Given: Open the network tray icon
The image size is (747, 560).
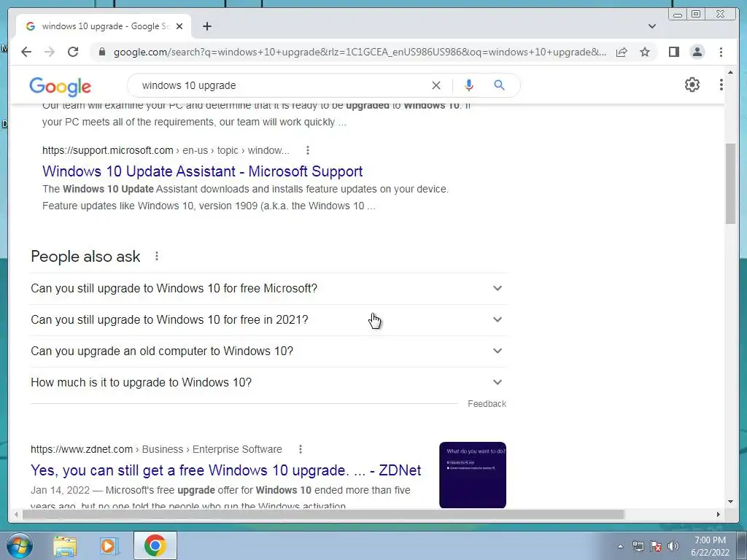Looking at the screenshot, I should 638,546.
